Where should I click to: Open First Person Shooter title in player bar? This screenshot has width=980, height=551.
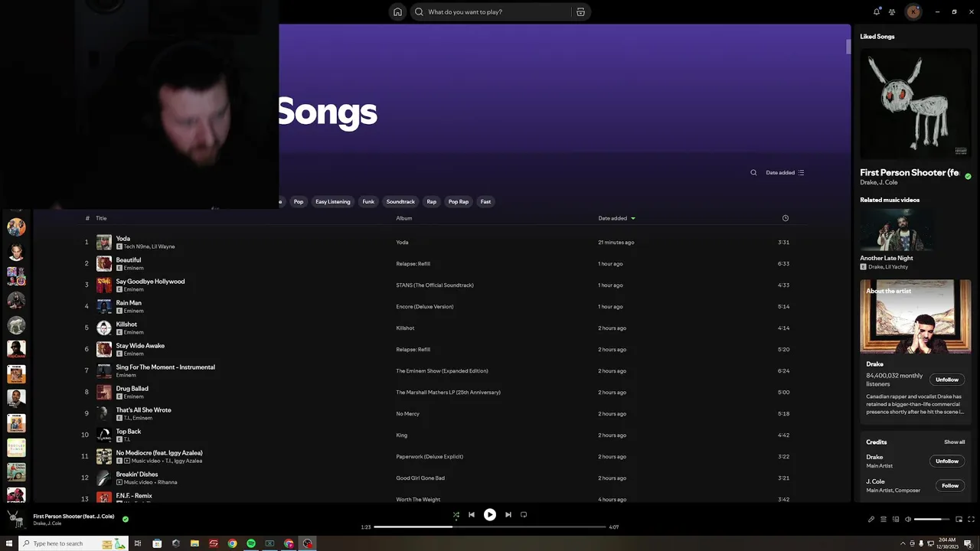pos(73,516)
